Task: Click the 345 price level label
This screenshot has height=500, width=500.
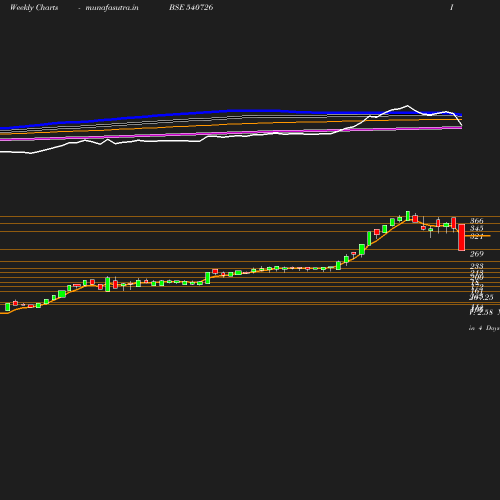Action: tap(477, 229)
